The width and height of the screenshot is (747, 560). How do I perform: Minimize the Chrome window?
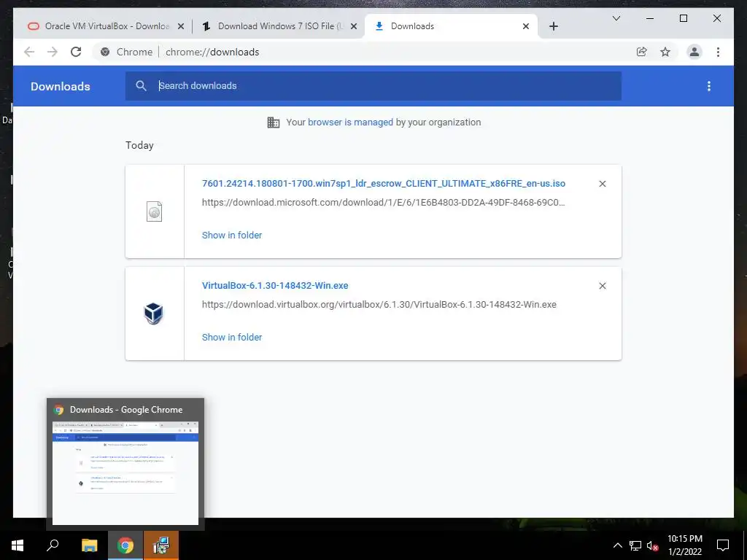pyautogui.click(x=650, y=18)
